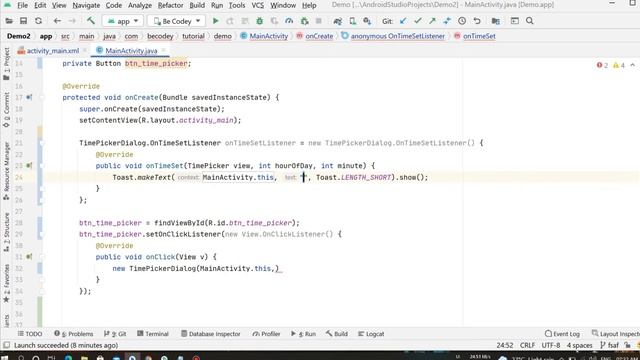
Task: Click the override gutter icon on line 31
Action: tap(29, 257)
